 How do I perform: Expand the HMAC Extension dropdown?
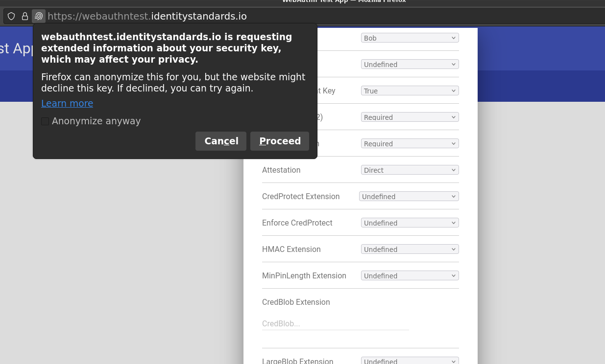tap(410, 249)
